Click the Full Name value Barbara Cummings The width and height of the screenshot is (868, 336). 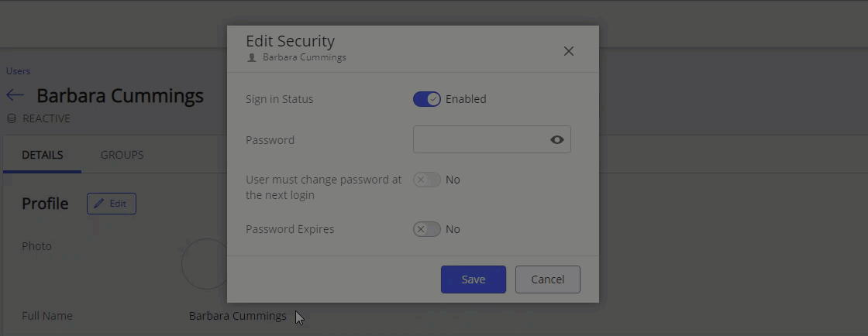(237, 316)
